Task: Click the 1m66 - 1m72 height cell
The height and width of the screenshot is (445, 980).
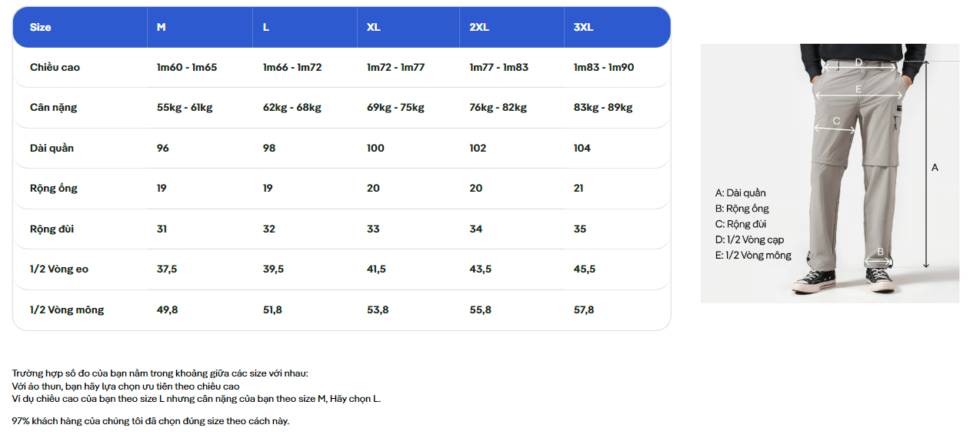Action: pyautogui.click(x=292, y=67)
